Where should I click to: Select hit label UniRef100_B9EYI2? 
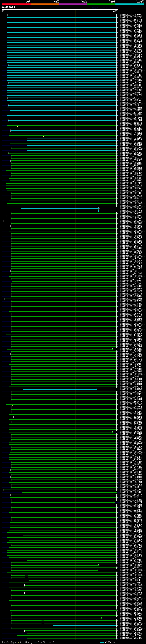[x=131, y=123]
